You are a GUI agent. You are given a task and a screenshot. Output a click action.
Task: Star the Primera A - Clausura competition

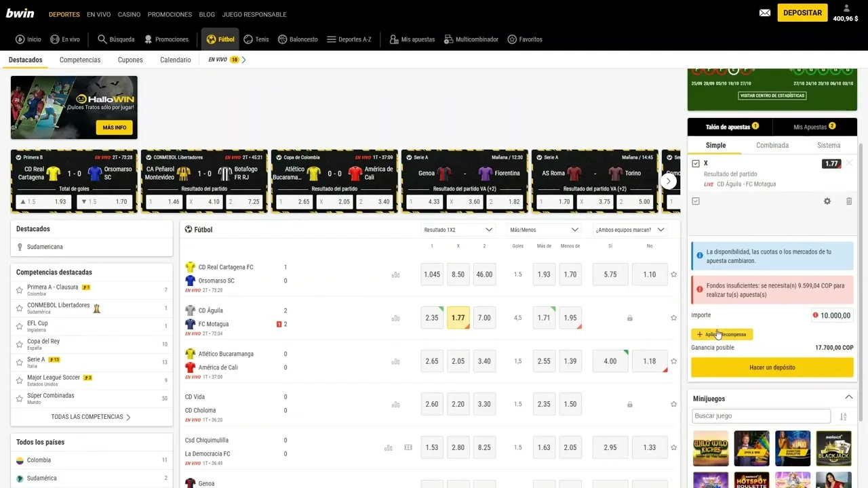pos(20,290)
